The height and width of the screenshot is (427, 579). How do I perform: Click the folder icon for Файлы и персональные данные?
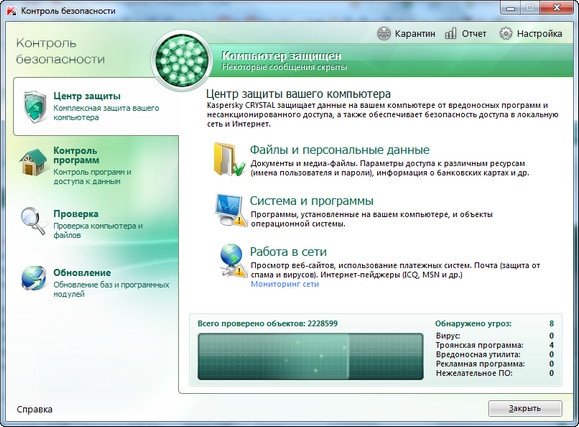(x=229, y=159)
